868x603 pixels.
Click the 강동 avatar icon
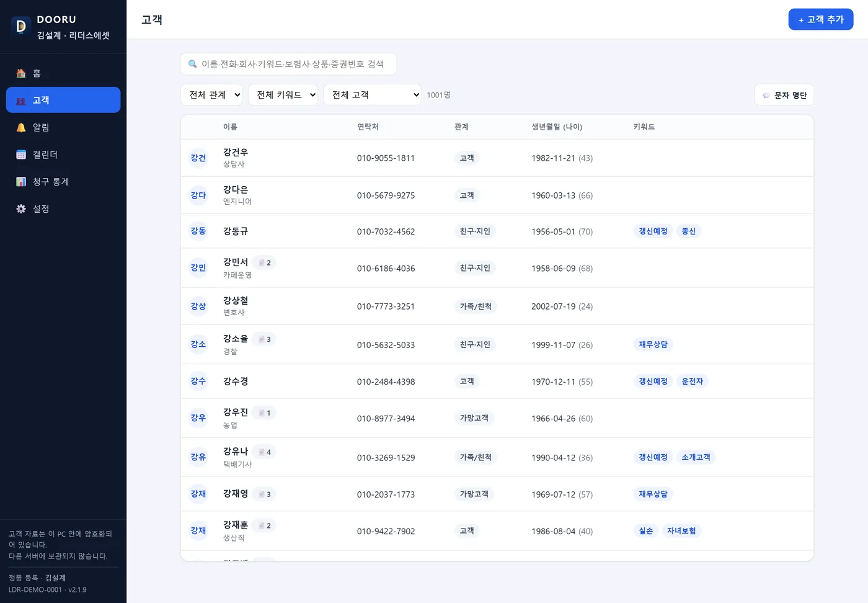198,231
